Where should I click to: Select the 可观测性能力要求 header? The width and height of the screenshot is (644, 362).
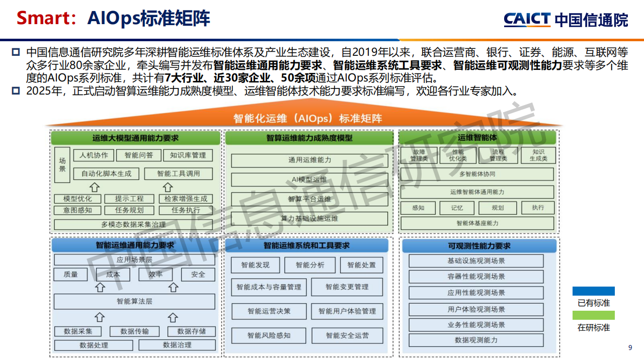pyautogui.click(x=479, y=246)
